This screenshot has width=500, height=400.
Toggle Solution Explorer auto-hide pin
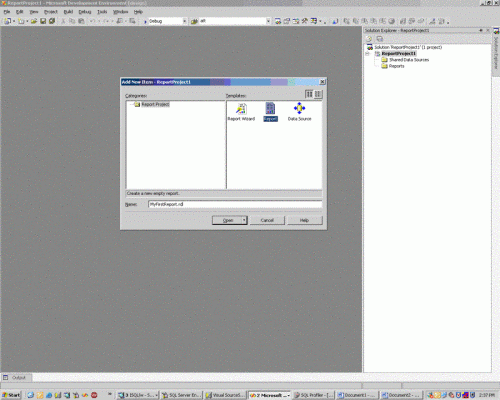(x=481, y=30)
